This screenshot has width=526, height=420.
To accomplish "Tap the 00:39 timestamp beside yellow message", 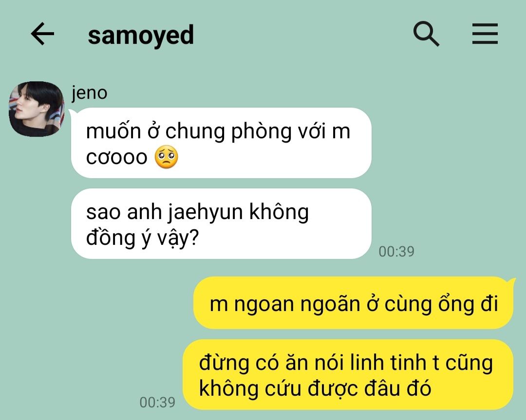I will [x=157, y=402].
